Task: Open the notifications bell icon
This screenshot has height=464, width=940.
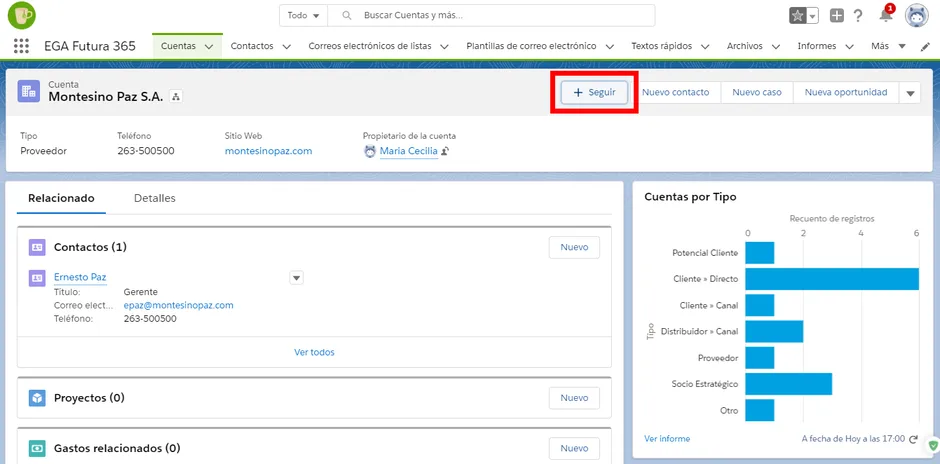Action: pyautogui.click(x=885, y=16)
